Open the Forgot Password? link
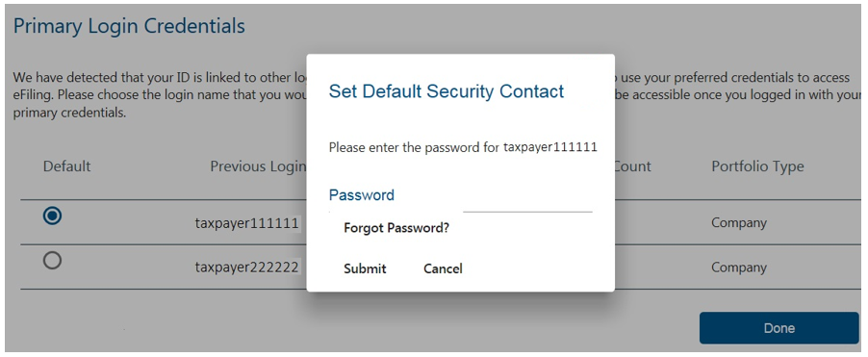This screenshot has height=357, width=868. (396, 228)
